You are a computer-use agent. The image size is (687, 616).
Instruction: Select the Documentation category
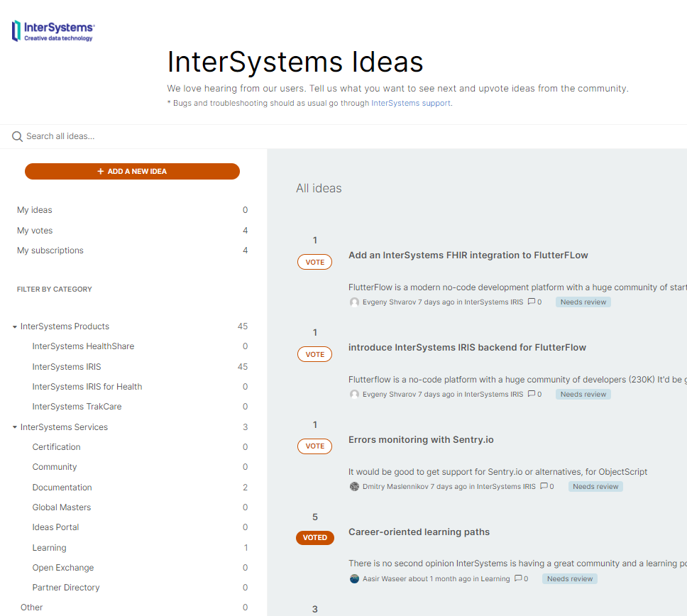62,487
